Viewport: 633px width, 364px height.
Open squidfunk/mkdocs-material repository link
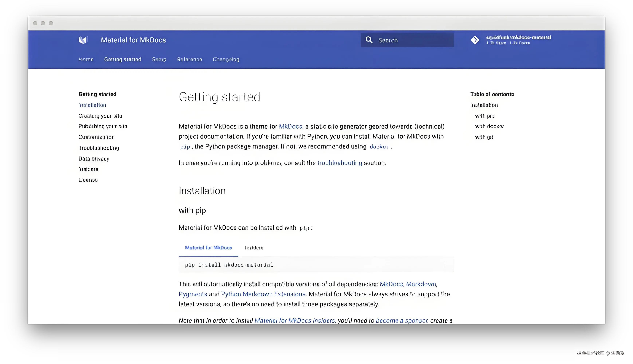click(x=518, y=38)
